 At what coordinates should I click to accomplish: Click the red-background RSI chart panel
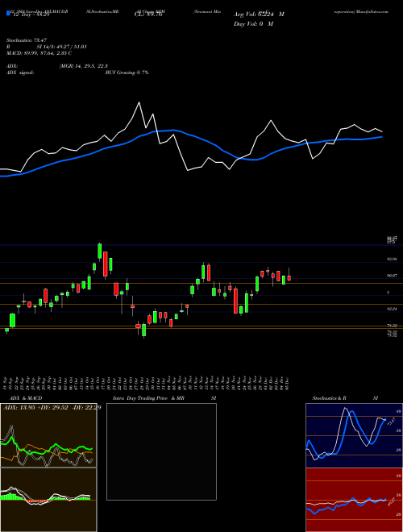pyautogui.click(x=354, y=500)
